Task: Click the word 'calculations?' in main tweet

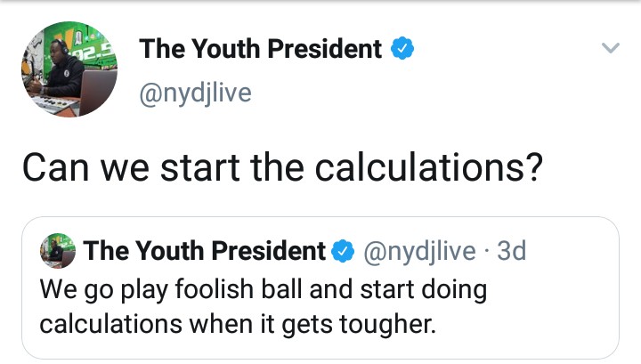Action: pos(429,167)
